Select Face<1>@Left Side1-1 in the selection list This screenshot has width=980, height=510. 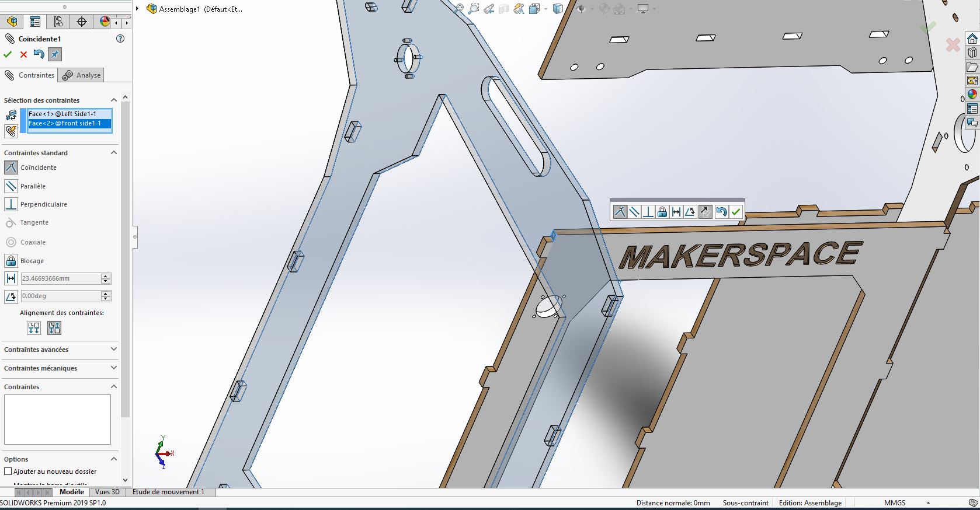tap(69, 114)
